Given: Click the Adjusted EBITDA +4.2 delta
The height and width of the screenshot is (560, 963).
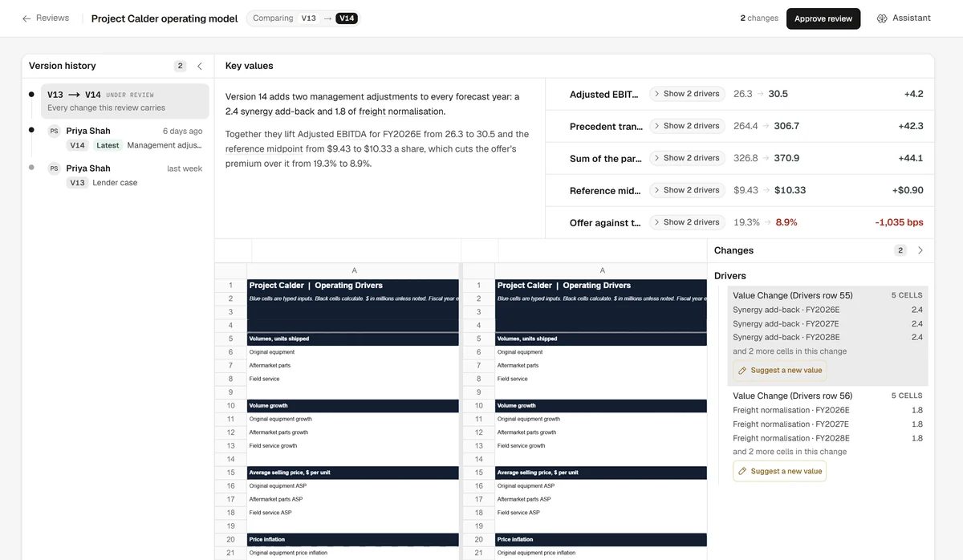Looking at the screenshot, I should (x=913, y=94).
